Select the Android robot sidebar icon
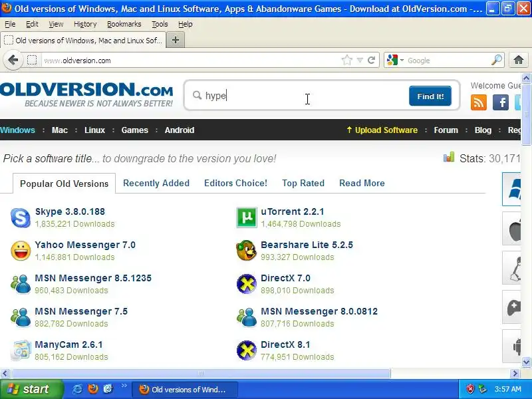The height and width of the screenshot is (399, 532). coord(511,346)
